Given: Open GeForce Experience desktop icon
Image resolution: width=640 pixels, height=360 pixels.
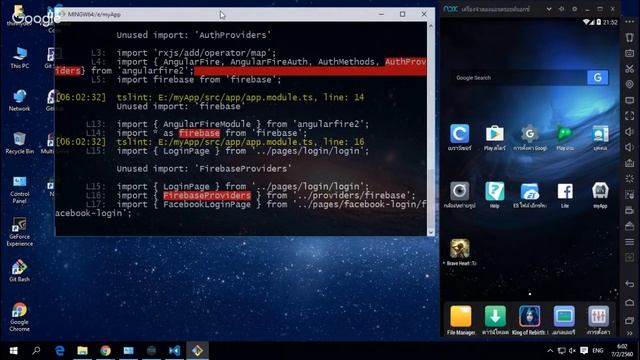Looking at the screenshot, I should tap(20, 232).
